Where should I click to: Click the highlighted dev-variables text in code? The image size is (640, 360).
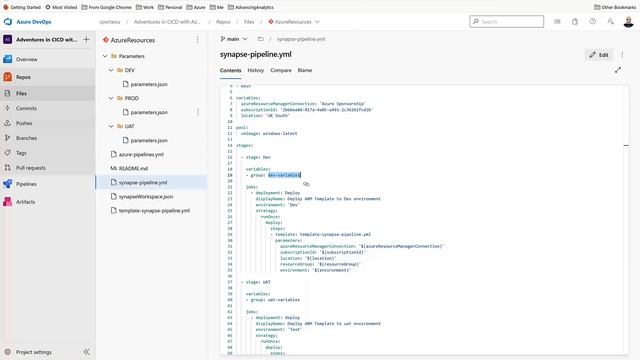click(284, 175)
